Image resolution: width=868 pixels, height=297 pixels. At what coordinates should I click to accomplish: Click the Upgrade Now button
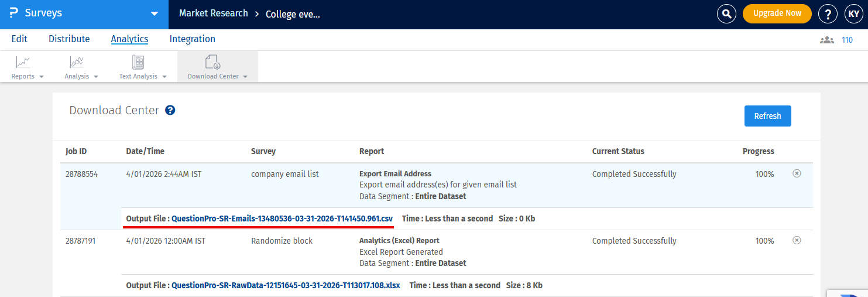[x=777, y=13]
